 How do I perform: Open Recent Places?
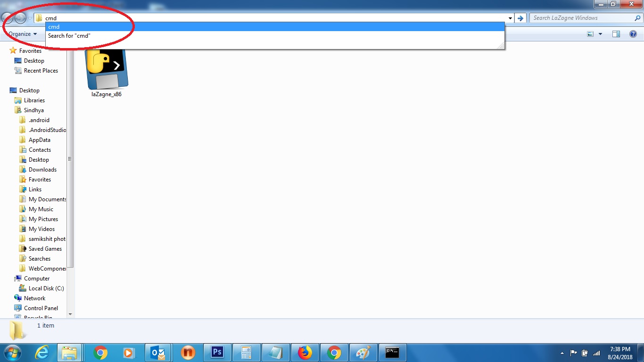coord(41,71)
